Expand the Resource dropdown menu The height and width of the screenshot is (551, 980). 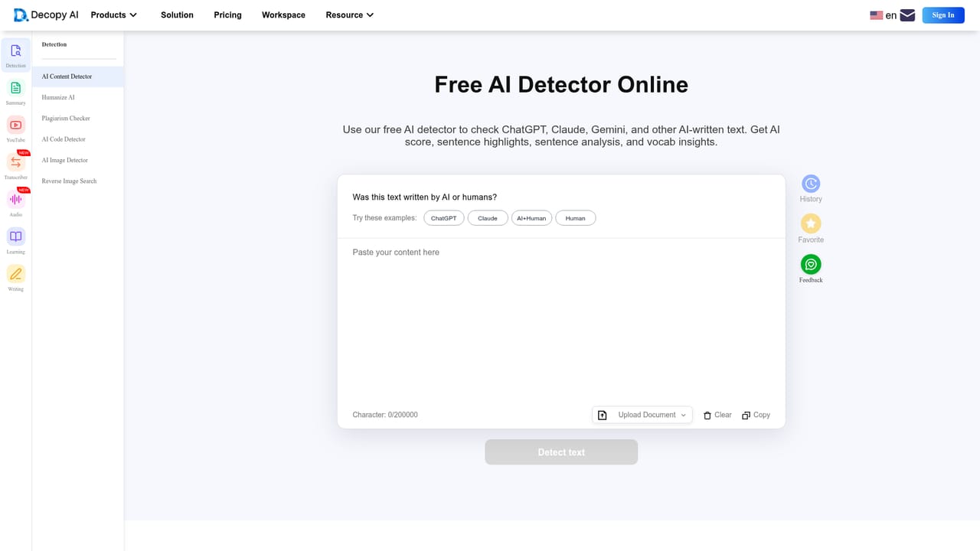[350, 15]
